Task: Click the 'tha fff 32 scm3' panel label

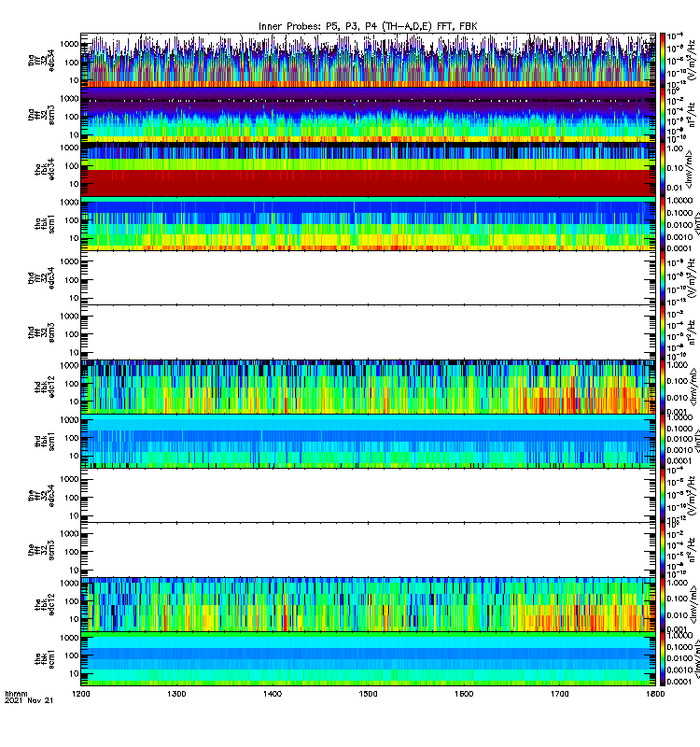Action: 41,115
